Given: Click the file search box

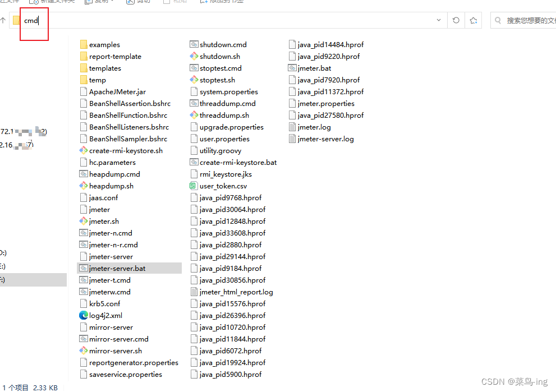Looking at the screenshot, I should click(x=523, y=21).
